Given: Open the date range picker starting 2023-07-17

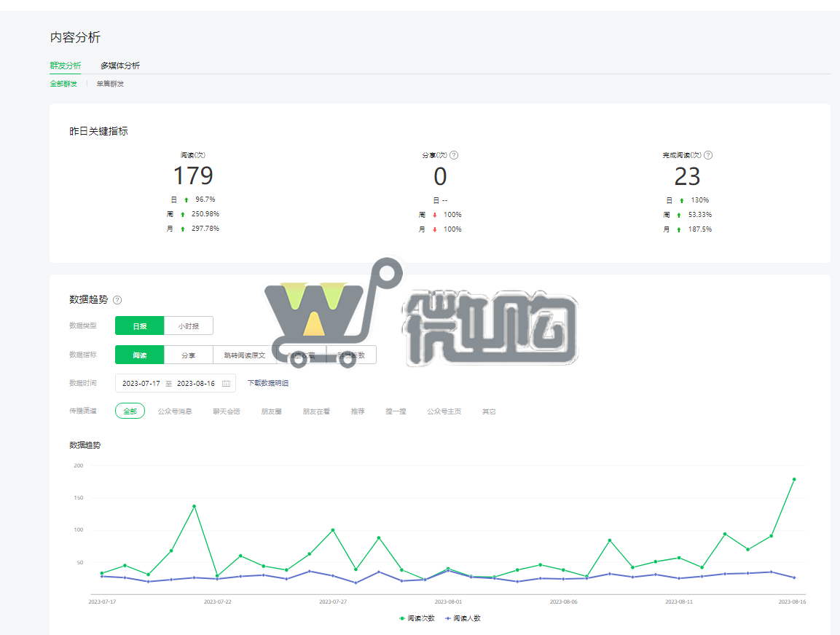Looking at the screenshot, I should click(x=141, y=383).
